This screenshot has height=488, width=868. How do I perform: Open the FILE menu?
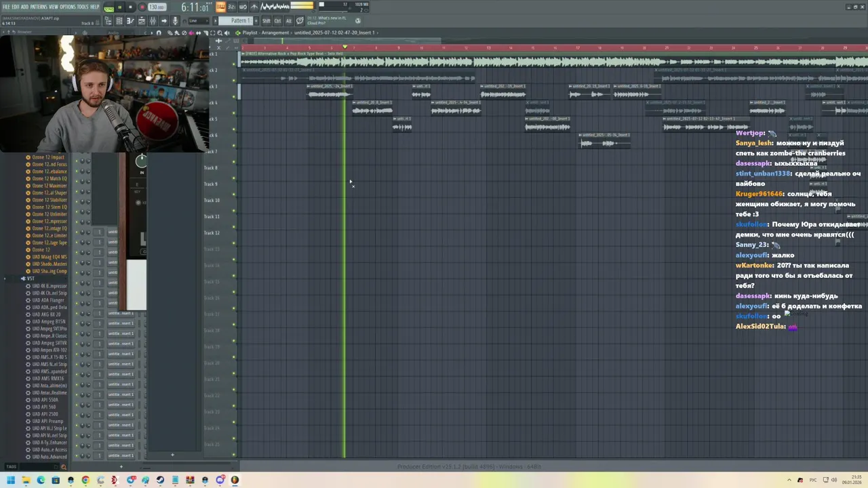pos(6,7)
